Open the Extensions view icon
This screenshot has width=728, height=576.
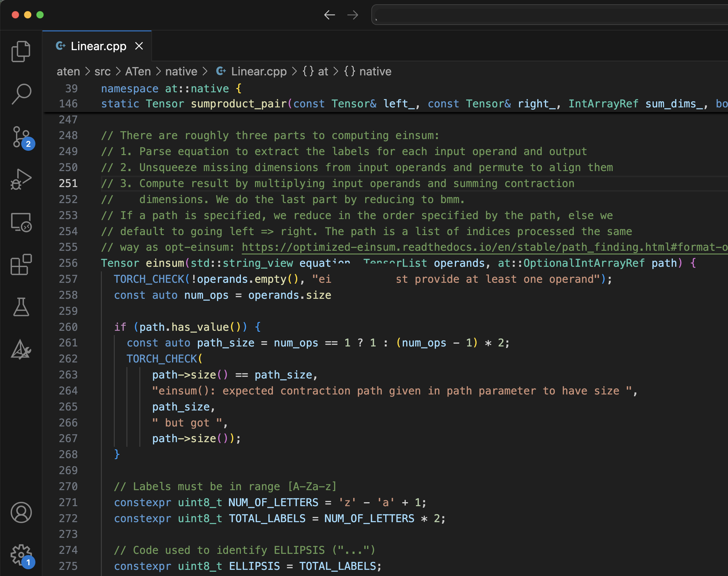21,265
